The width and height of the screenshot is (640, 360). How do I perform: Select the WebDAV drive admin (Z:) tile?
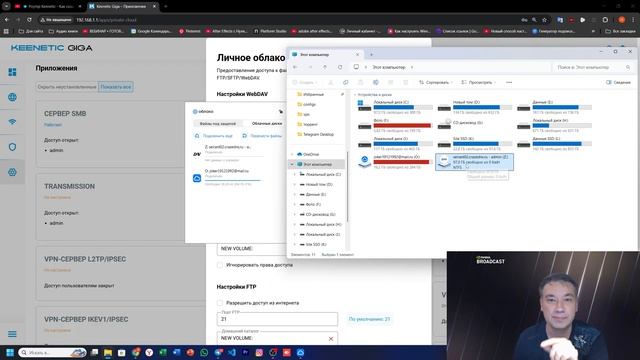[474, 162]
